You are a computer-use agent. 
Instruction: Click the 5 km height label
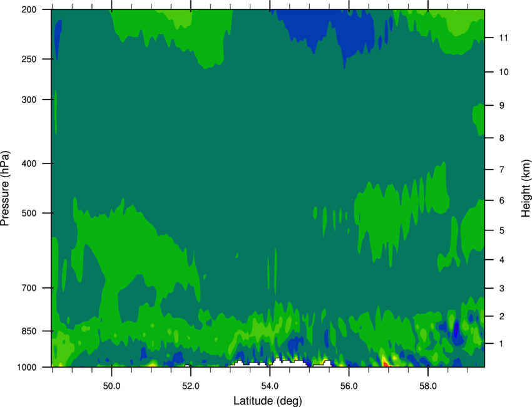(501, 230)
